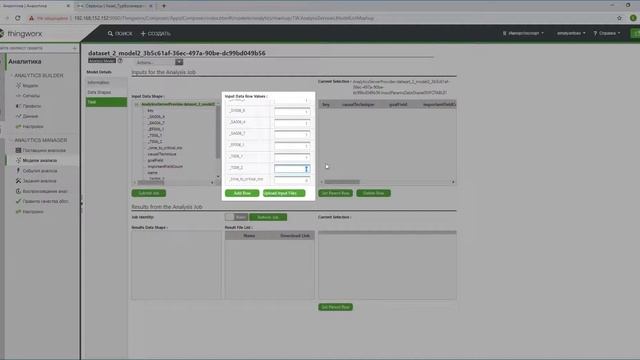This screenshot has height=360, width=640.
Task: Click the _T008_2 value input
Action: [x=292, y=169]
